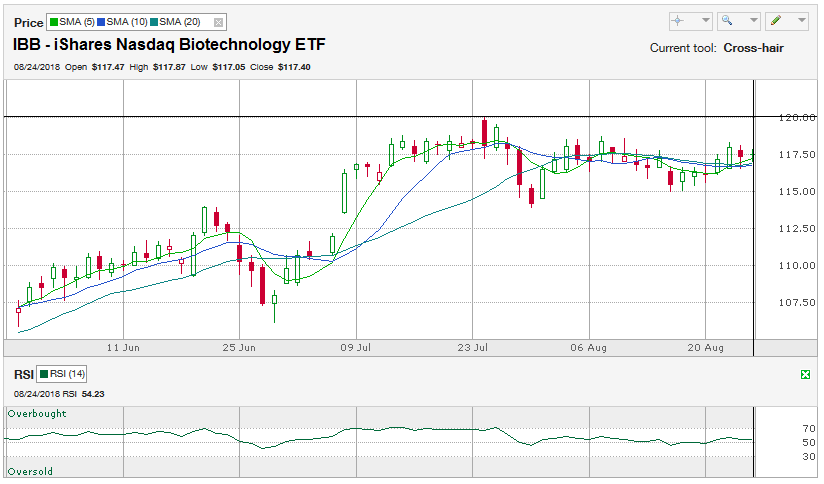Click the IBB iShares Nasdaq Biotechnology ETF title
The height and width of the screenshot is (484, 824).
(169, 45)
